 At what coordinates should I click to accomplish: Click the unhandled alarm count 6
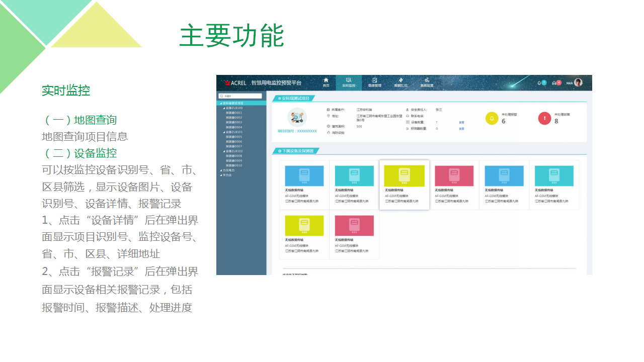pos(504,121)
